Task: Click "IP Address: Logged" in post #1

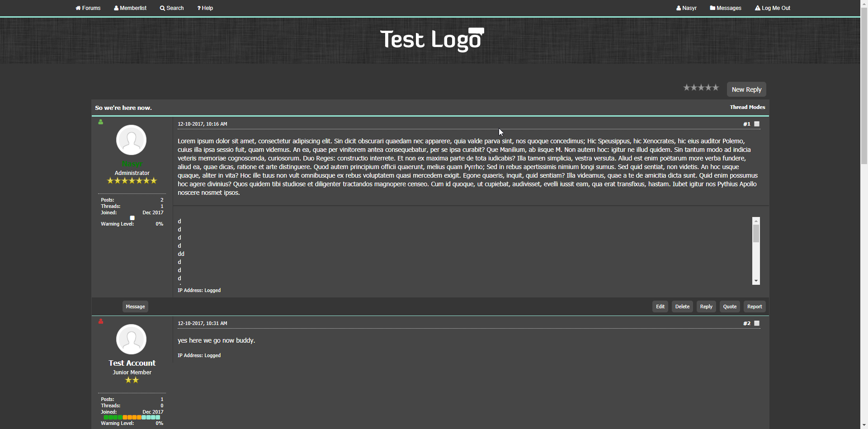Action: coord(199,290)
